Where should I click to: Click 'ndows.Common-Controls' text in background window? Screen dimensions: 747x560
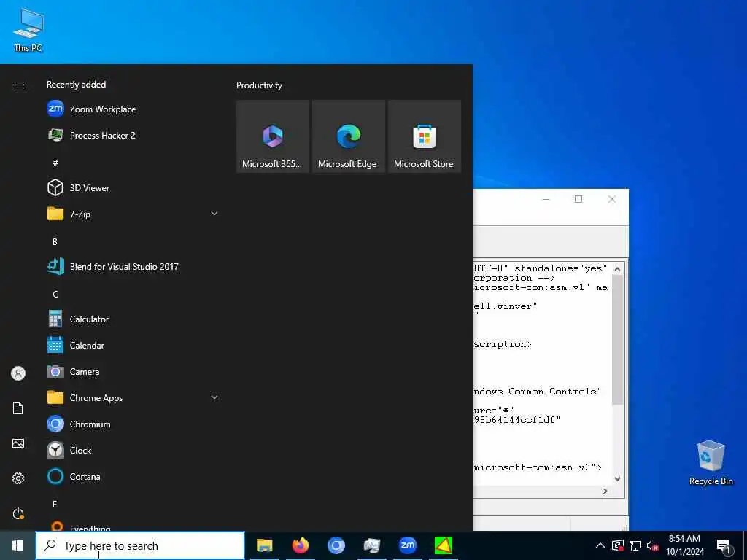click(537, 392)
